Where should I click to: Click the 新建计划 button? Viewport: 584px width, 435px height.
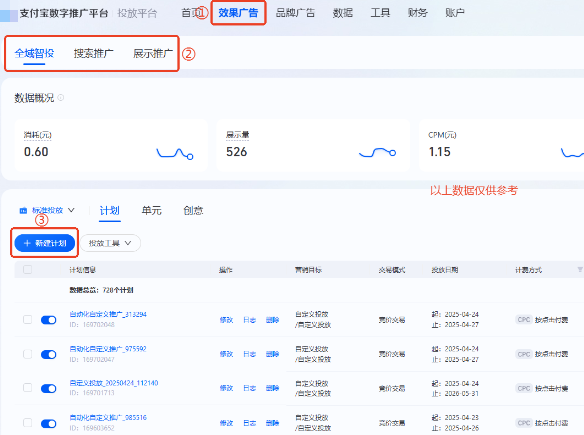click(x=45, y=243)
